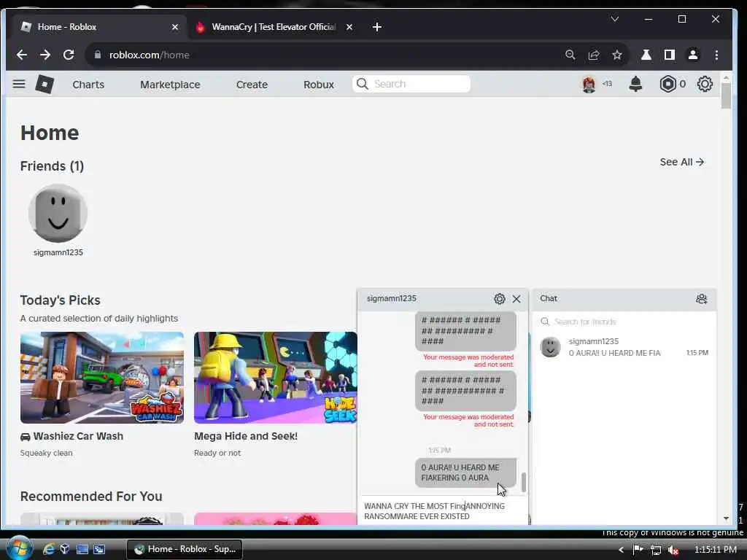The image size is (747, 560).
Task: Bookmark this page with the star
Action: point(617,55)
